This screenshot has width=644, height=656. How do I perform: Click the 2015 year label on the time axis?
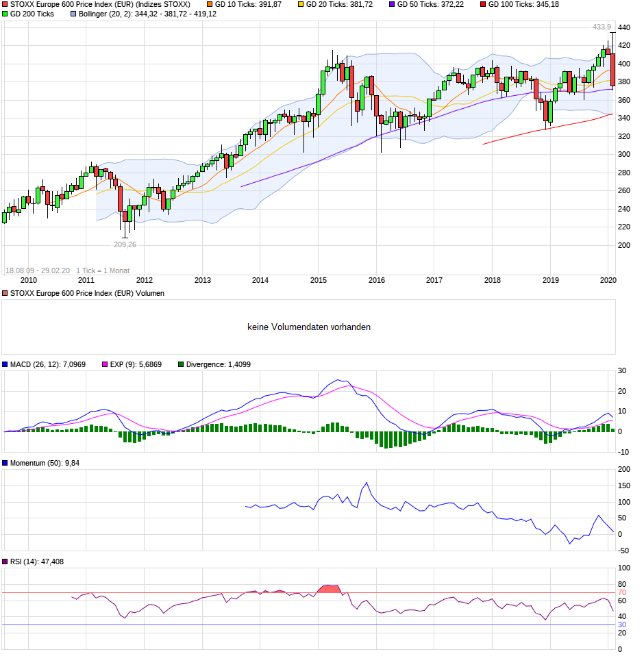pyautogui.click(x=318, y=280)
